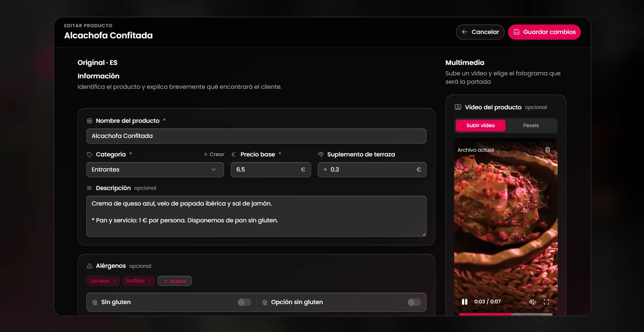Click the lines icon beside Descripción
This screenshot has height=332, width=644.
point(89,188)
